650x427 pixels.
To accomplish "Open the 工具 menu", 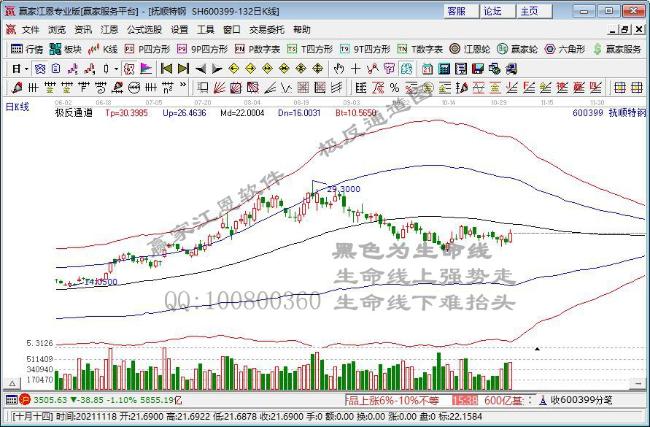I will point(206,30).
